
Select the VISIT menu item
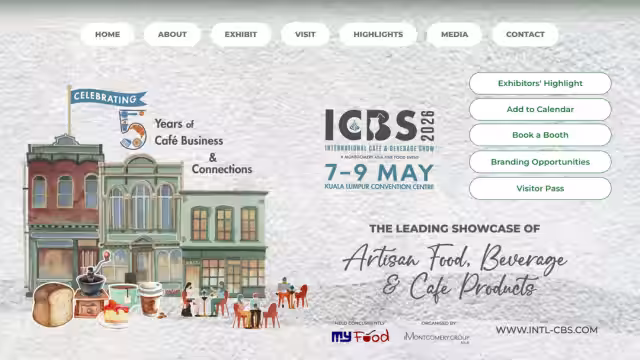click(305, 34)
